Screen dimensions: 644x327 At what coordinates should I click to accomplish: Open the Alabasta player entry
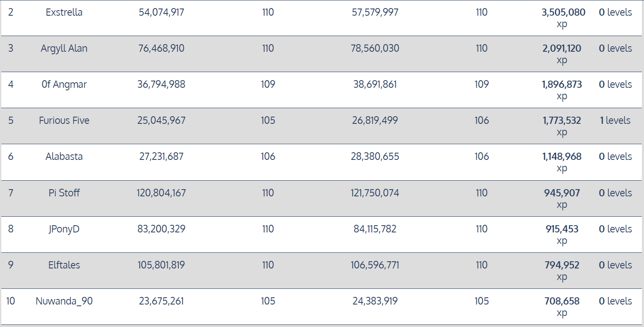point(64,157)
